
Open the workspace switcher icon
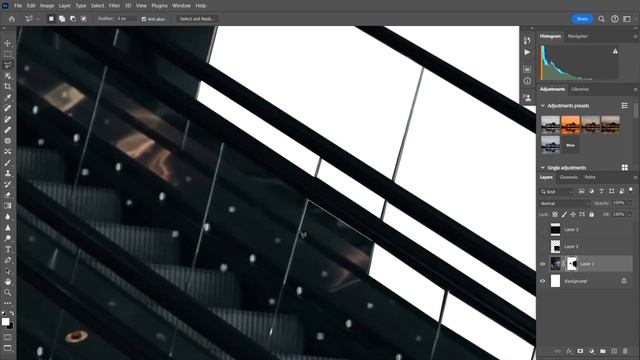[627, 19]
